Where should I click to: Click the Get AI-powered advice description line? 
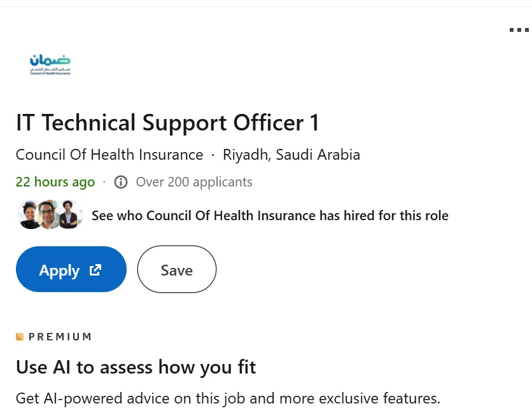[x=228, y=398]
